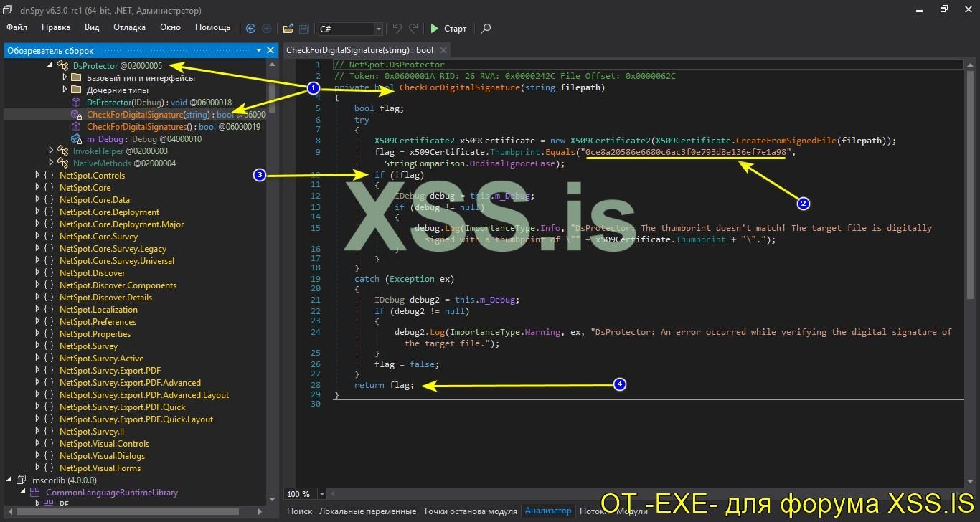
Task: Switch to the Анализатор tab
Action: (x=549, y=511)
